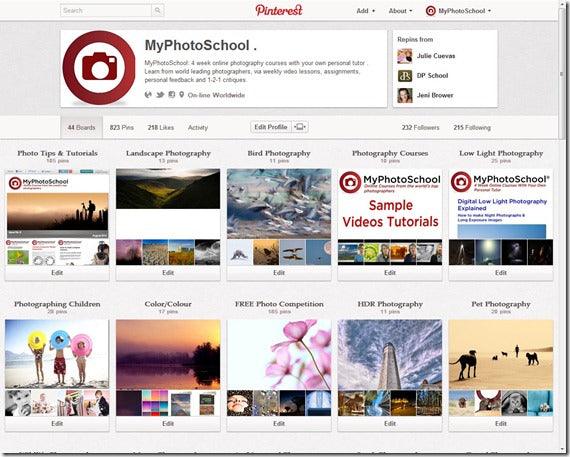Viewport: 570px width, 457px height.
Task: Open the flock of birds cover image
Action: [279, 204]
